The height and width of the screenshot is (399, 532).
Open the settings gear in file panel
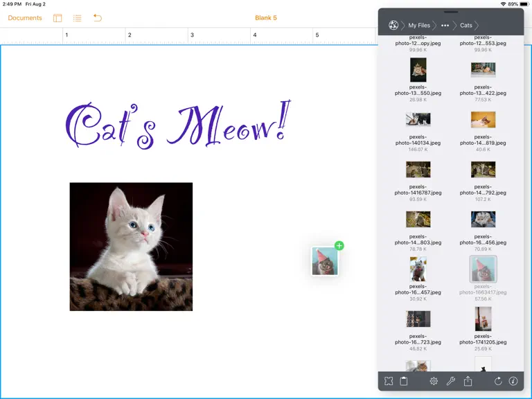pyautogui.click(x=434, y=381)
